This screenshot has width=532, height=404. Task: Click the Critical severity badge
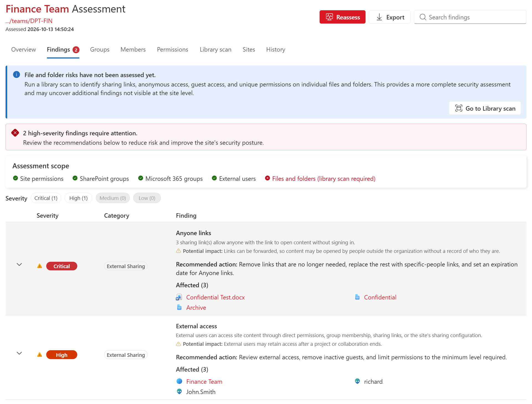pyautogui.click(x=61, y=266)
